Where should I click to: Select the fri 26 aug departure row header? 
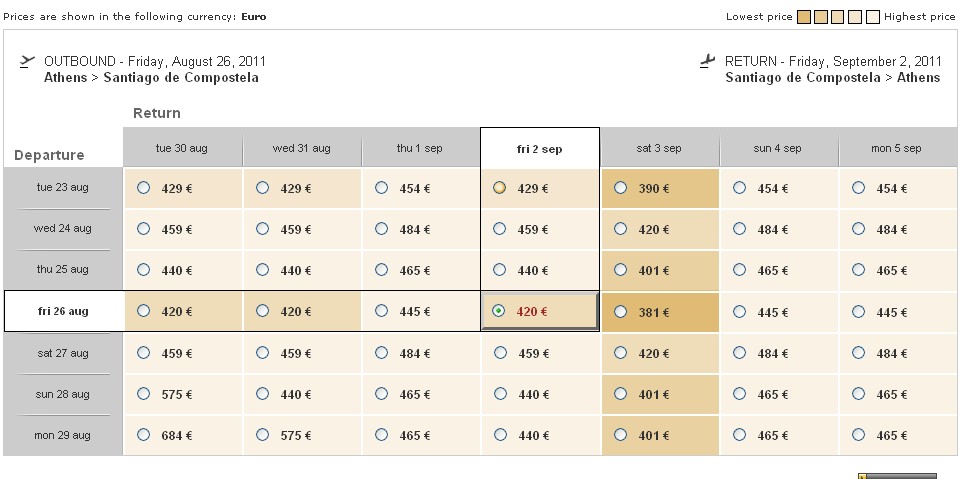point(63,311)
